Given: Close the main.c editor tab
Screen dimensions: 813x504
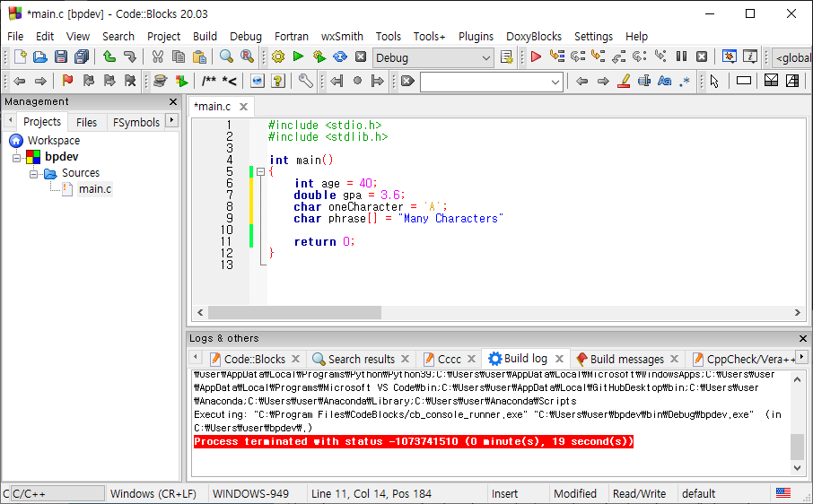Looking at the screenshot, I should (243, 107).
